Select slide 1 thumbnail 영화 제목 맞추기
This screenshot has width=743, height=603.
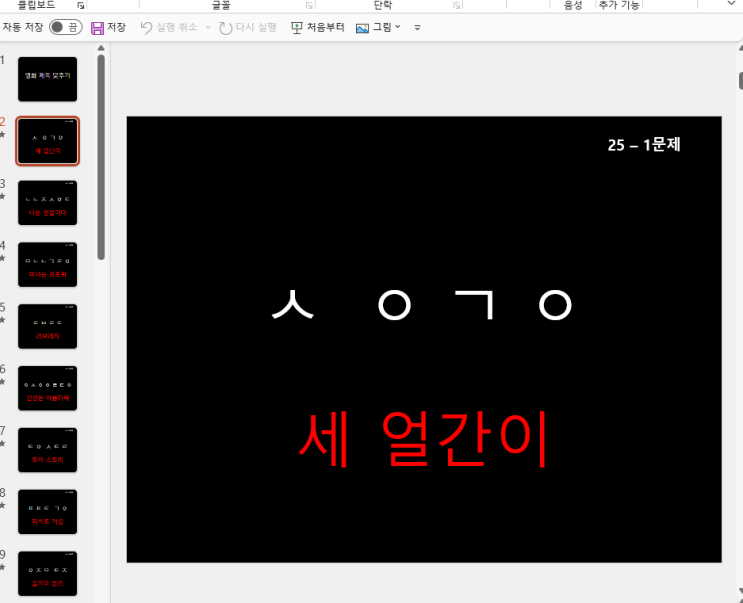click(x=47, y=79)
